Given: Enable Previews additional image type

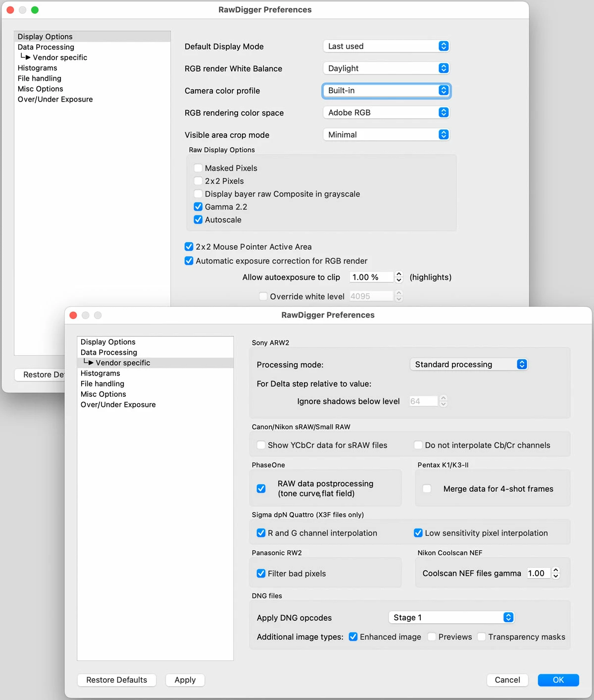Looking at the screenshot, I should coord(432,637).
